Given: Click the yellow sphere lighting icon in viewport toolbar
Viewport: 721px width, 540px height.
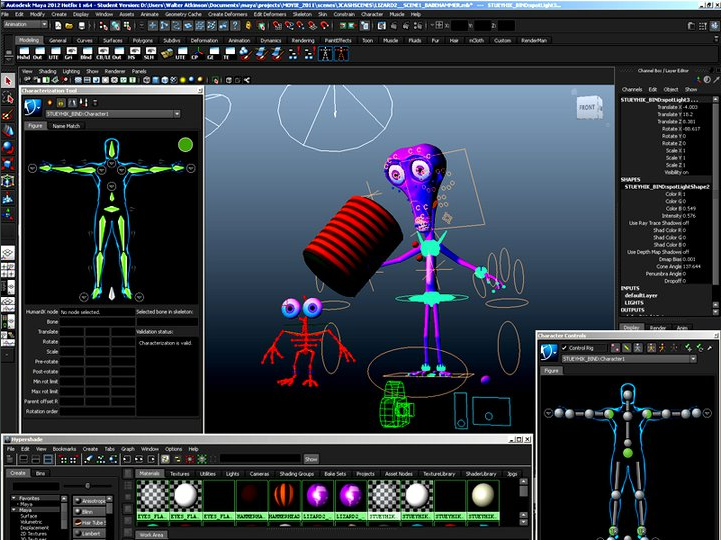Looking at the screenshot, I should (182, 80).
